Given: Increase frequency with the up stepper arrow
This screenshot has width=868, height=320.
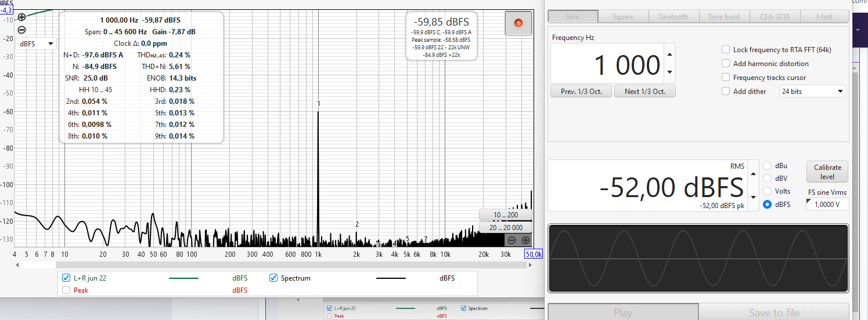Looking at the screenshot, I should click(x=670, y=54).
